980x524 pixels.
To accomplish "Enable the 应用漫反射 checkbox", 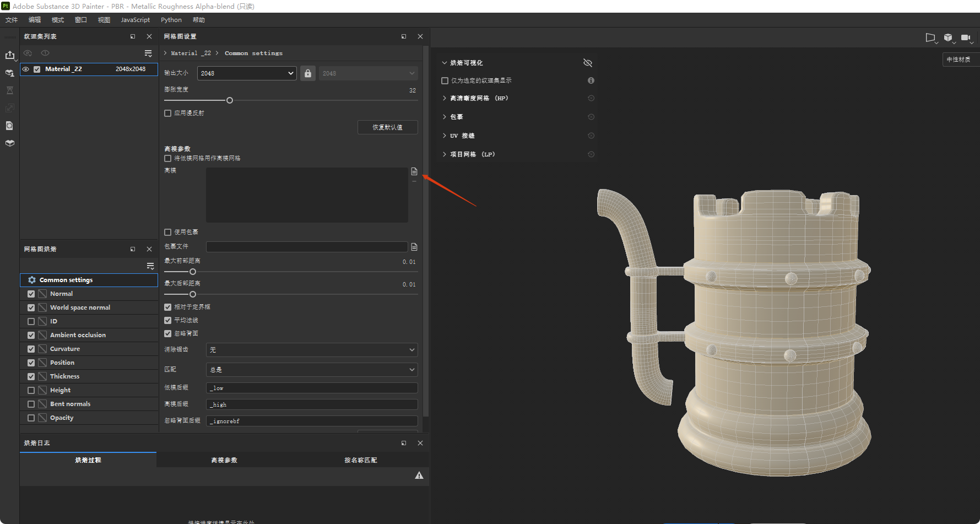I will [168, 113].
